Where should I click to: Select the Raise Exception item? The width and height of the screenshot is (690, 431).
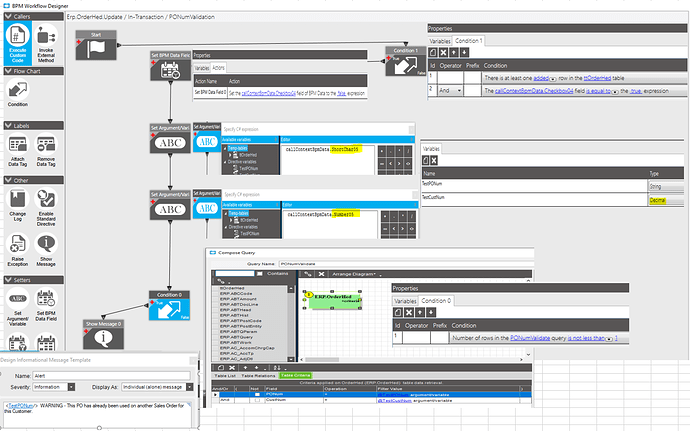click(x=18, y=250)
